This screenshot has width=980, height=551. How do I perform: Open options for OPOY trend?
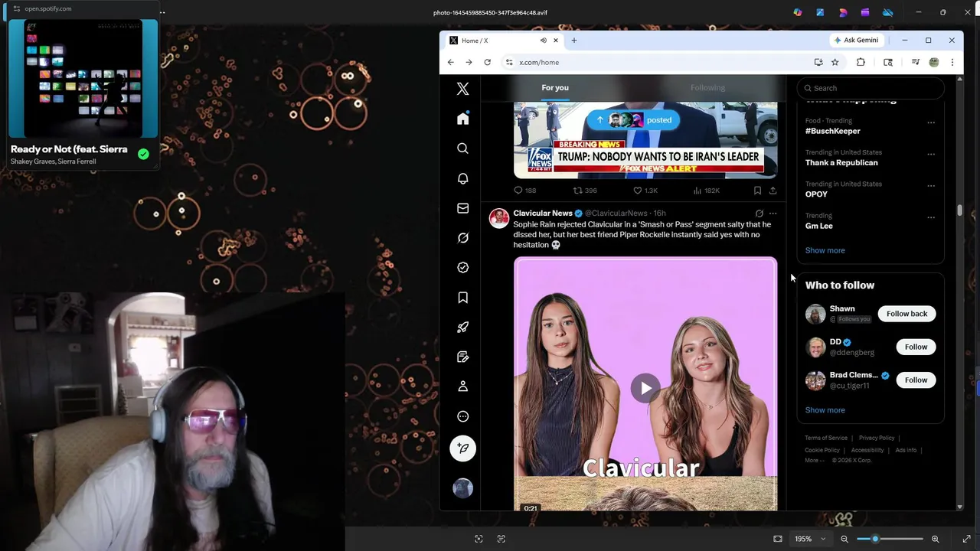(931, 185)
